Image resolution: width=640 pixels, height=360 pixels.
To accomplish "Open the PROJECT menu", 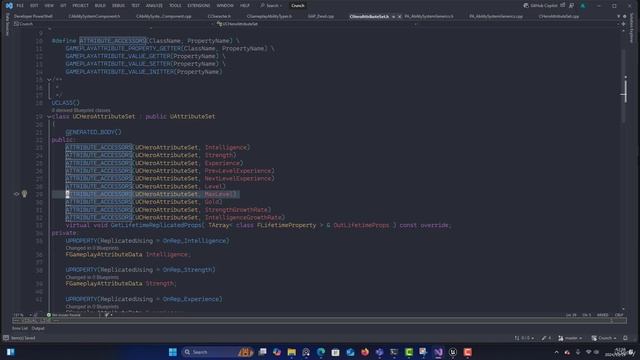I will (80, 6).
